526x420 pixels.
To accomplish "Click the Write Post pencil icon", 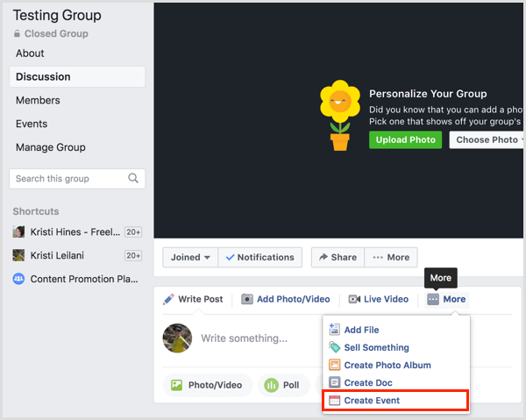I will point(168,299).
